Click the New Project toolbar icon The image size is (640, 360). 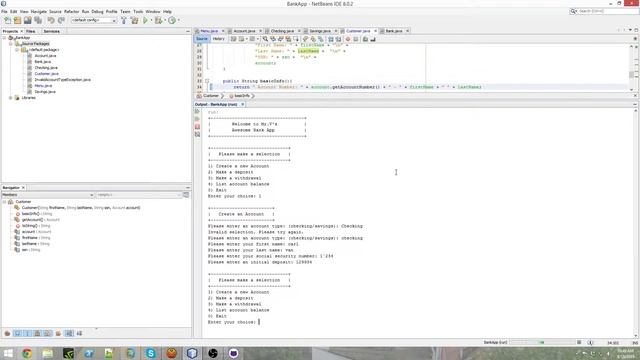[x=17, y=20]
